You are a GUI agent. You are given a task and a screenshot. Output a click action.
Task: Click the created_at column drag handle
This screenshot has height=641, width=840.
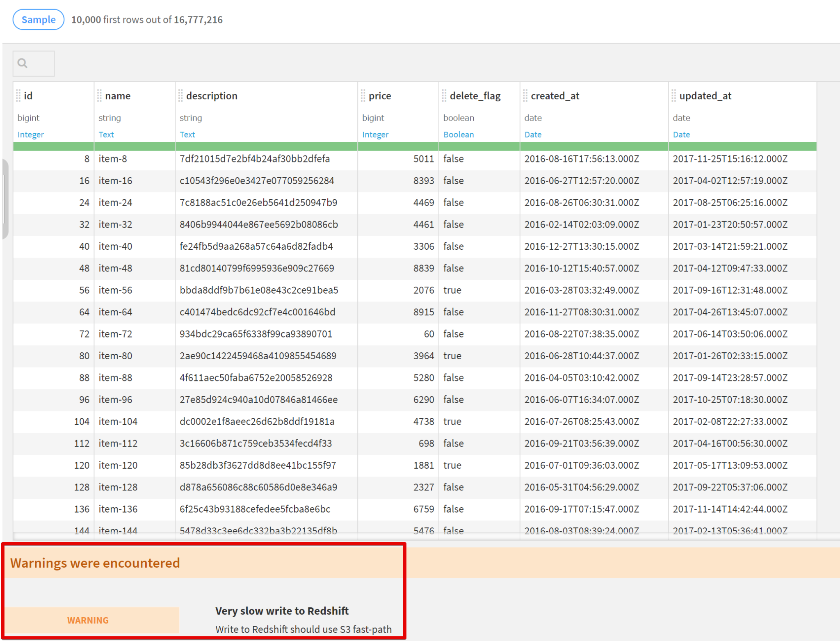pos(525,96)
